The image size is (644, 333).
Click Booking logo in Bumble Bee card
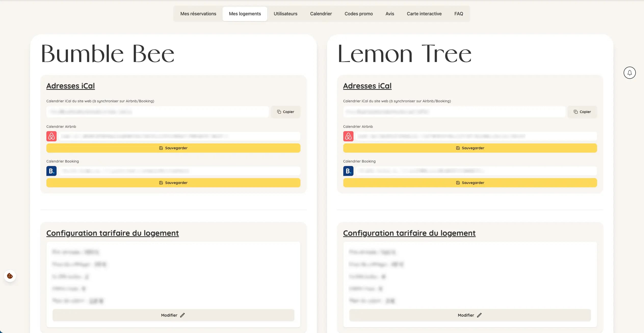tap(51, 171)
